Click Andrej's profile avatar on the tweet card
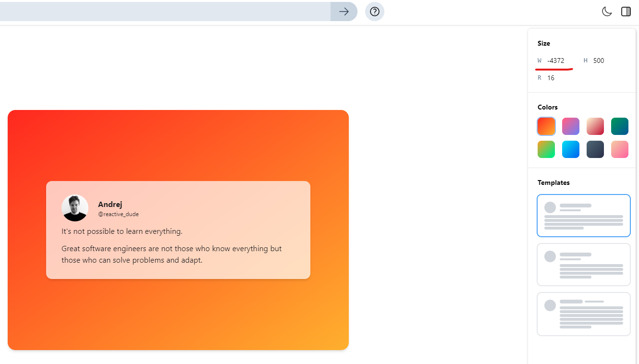 (75, 208)
